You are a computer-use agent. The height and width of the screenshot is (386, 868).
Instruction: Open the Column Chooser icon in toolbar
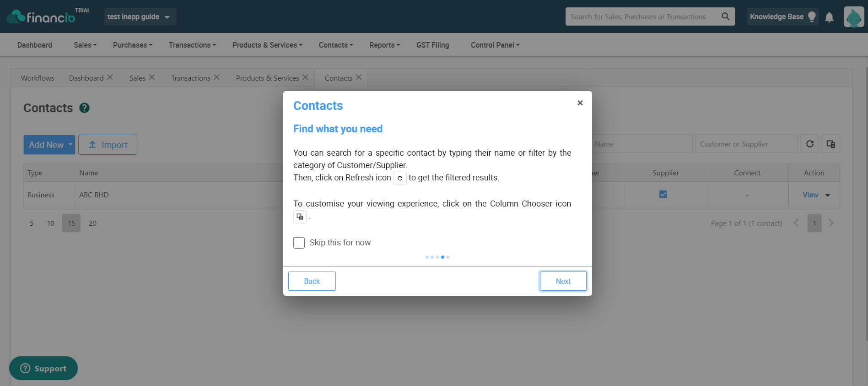pyautogui.click(x=831, y=144)
